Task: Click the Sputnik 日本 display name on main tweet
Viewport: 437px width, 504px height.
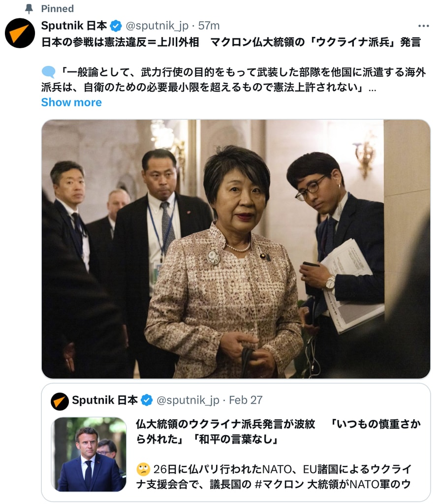Action: (74, 26)
